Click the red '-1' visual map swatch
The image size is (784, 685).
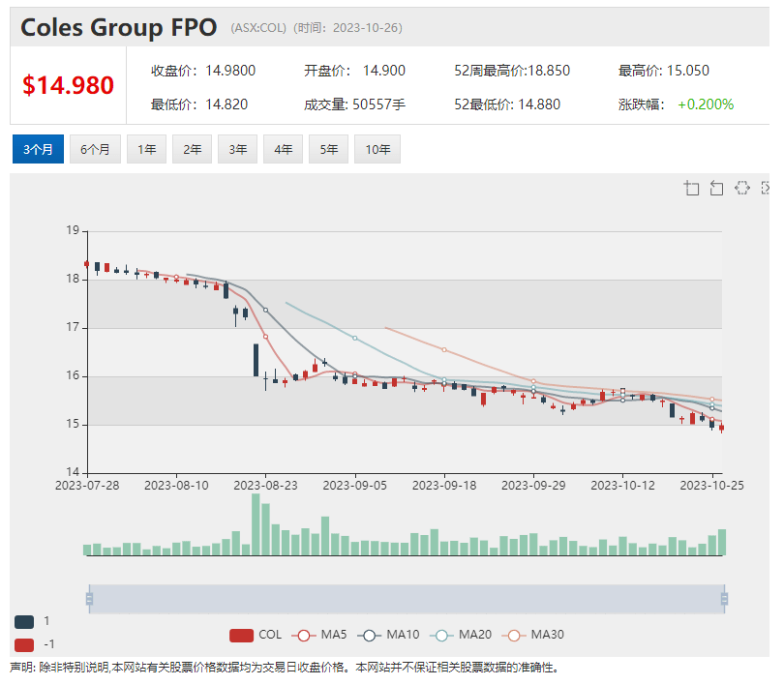pos(24,644)
